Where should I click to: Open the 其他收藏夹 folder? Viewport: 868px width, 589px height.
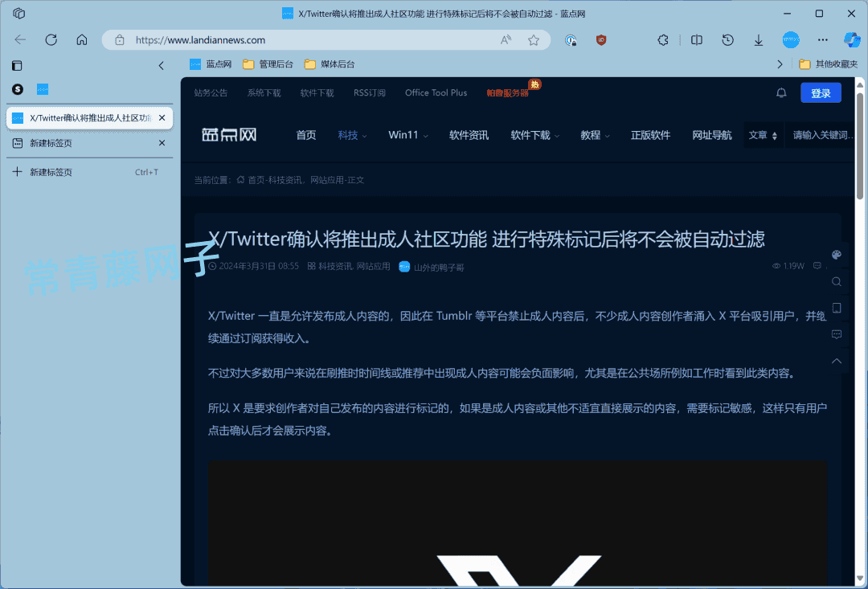[x=828, y=64]
